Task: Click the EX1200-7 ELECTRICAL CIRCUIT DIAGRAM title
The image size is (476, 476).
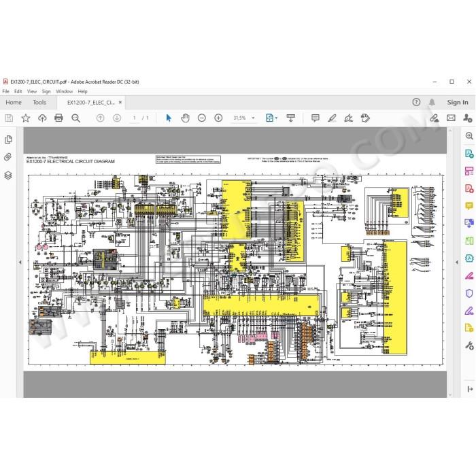Action: tap(71, 162)
